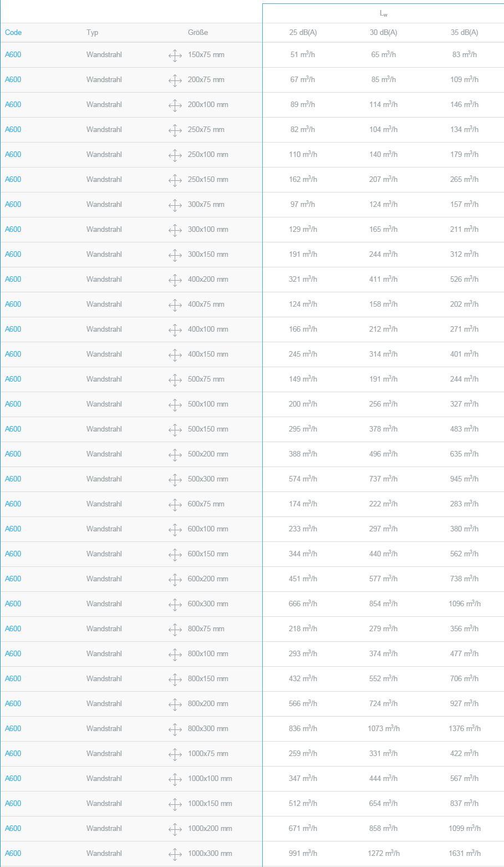Screen dimensions: 504x867
Task: Select the 35 dB(A) column header
Action: pyautogui.click(x=464, y=32)
